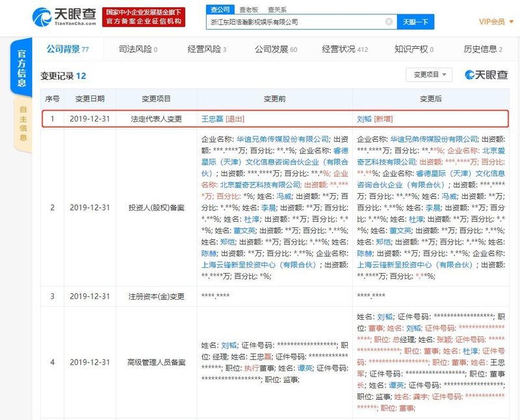Click the red 官方备案企业征信机构 banner
This screenshot has height=420, width=520.
click(144, 17)
